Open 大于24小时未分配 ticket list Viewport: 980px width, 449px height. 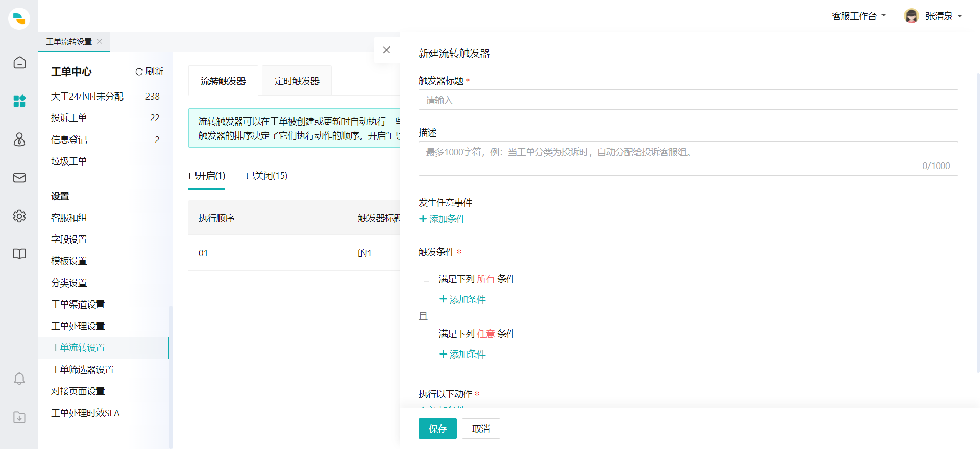coord(105,96)
